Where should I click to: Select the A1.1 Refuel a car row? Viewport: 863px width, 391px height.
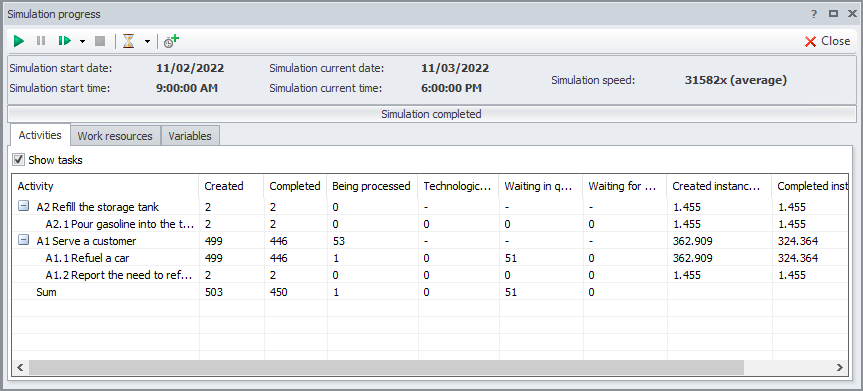(429, 258)
